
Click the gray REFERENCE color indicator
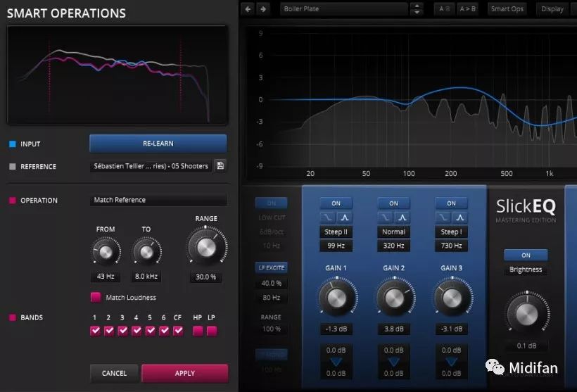pyautogui.click(x=13, y=166)
